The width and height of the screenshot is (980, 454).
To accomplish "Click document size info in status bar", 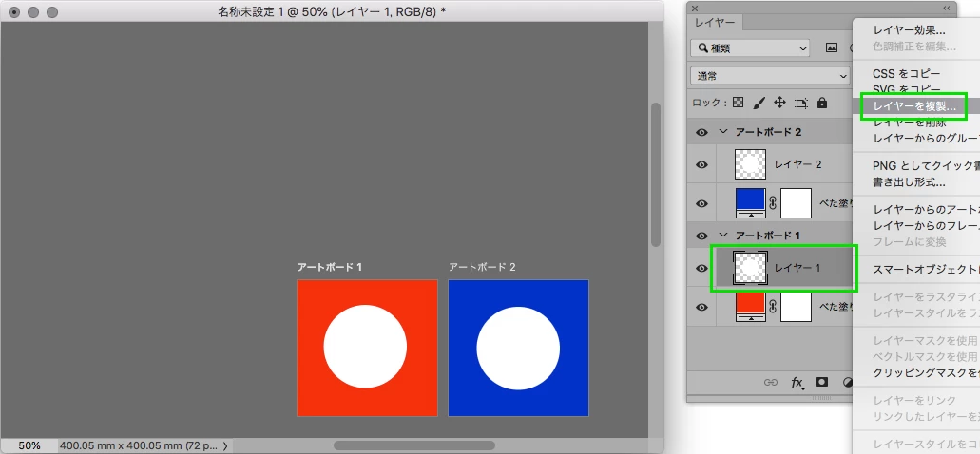I will pos(140,445).
